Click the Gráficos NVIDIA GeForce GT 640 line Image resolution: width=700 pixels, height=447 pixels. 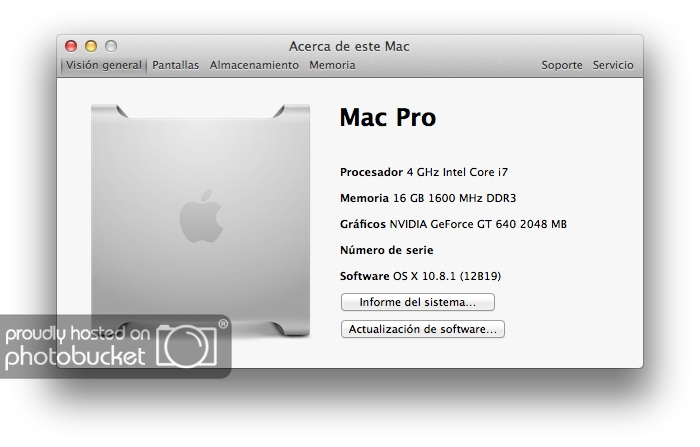click(453, 224)
